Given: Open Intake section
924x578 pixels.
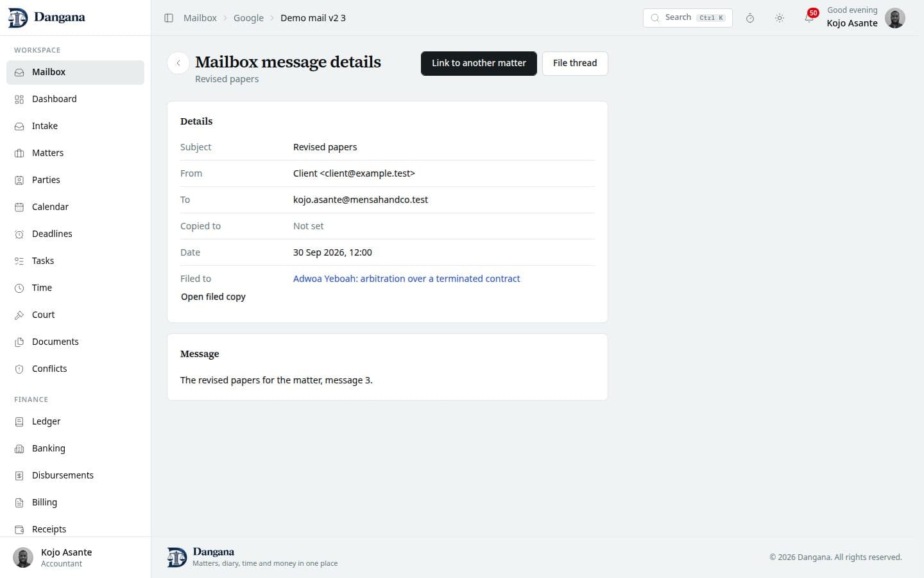Looking at the screenshot, I should click(x=75, y=126).
